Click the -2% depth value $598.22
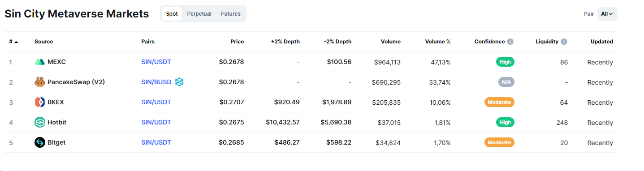The height and width of the screenshot is (171, 644). (x=339, y=142)
